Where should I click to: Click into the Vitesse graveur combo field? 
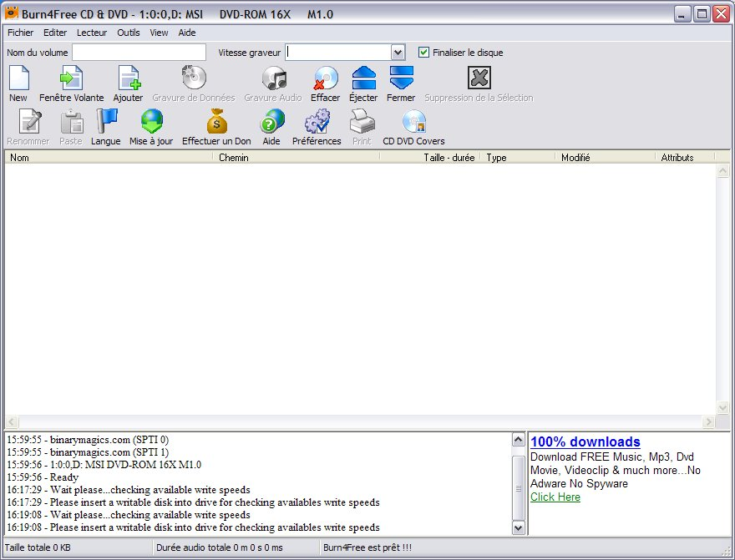[x=338, y=53]
